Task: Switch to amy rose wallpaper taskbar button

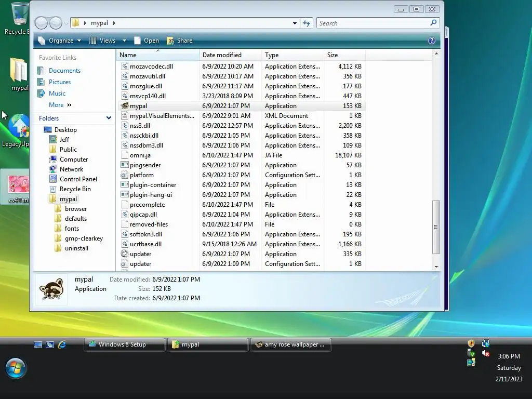Action: [x=291, y=344]
